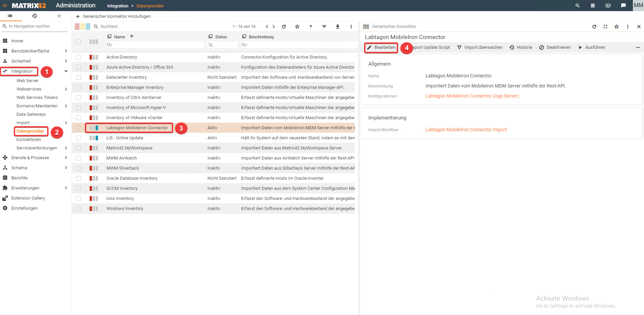Screen dimensions: 644x315
Task: Open Einstellungen in the navigation
Action: tap(24, 208)
